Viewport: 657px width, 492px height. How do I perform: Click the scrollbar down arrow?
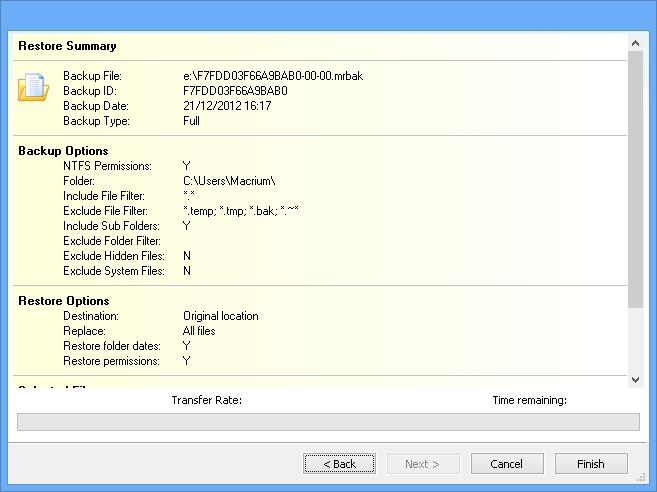point(634,379)
